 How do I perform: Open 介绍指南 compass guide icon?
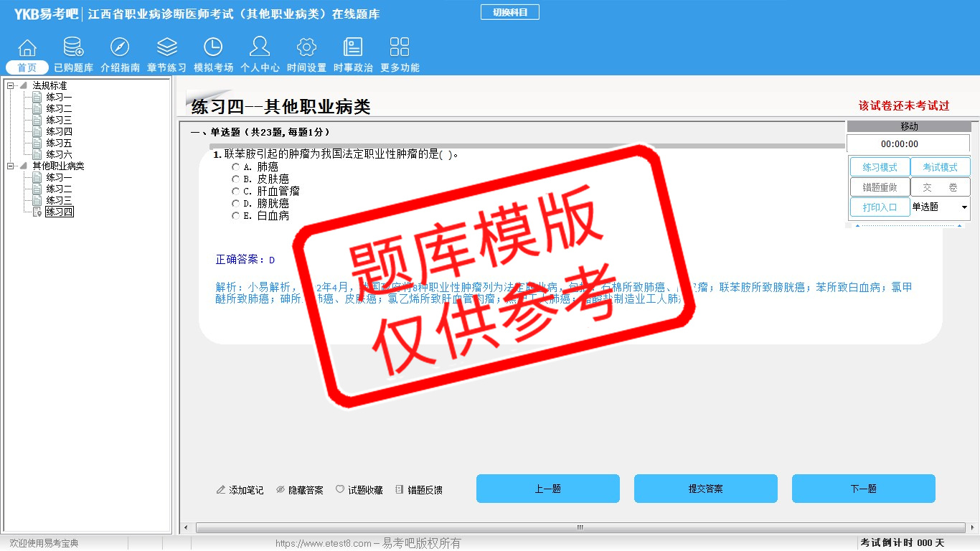pyautogui.click(x=120, y=48)
